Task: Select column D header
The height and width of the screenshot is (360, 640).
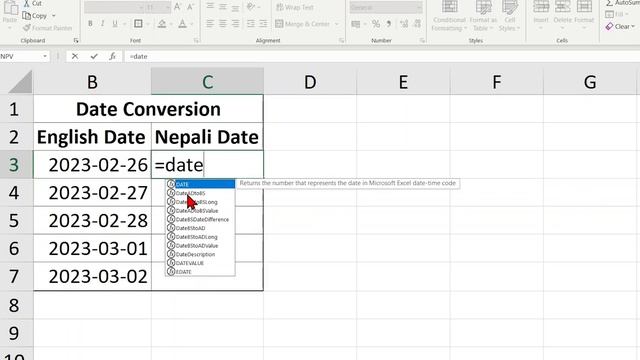Action: (310, 82)
